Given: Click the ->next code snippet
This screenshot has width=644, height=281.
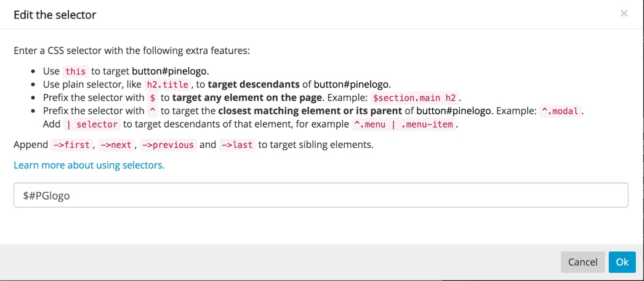Looking at the screenshot, I should [x=116, y=145].
